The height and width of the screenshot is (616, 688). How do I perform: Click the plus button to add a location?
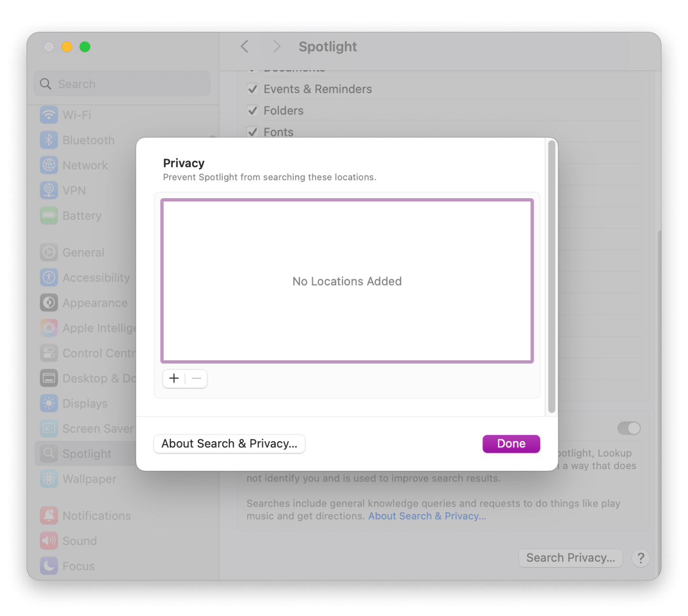pyautogui.click(x=174, y=379)
